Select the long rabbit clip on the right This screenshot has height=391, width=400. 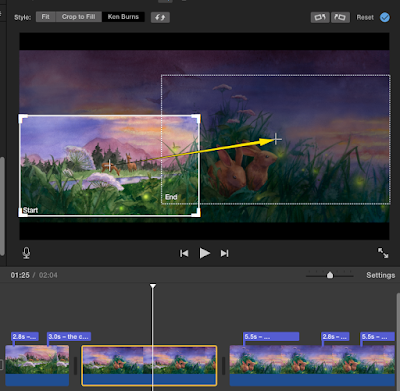coord(312,365)
